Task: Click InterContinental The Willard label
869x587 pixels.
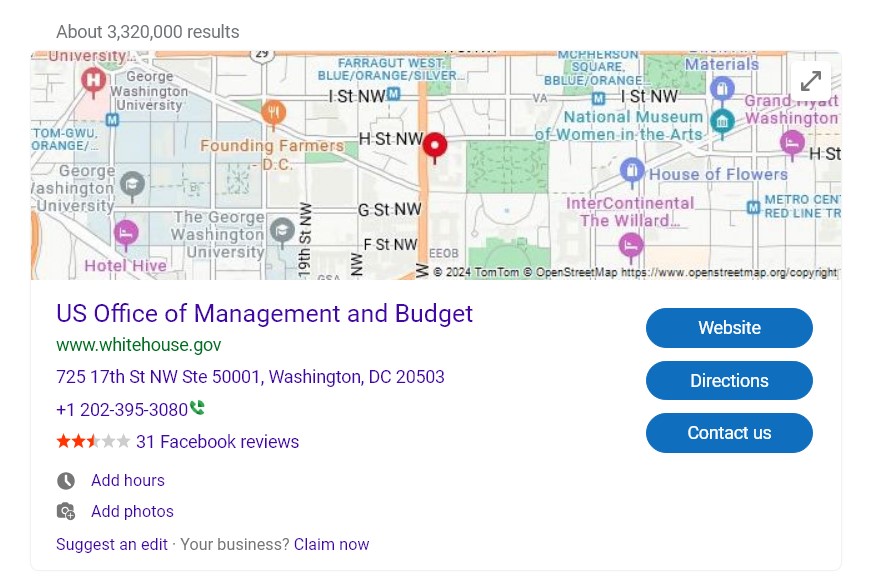Action: point(630,212)
